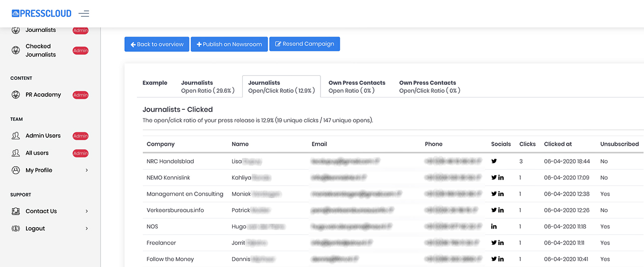Switch to the Example tab

coord(155,83)
